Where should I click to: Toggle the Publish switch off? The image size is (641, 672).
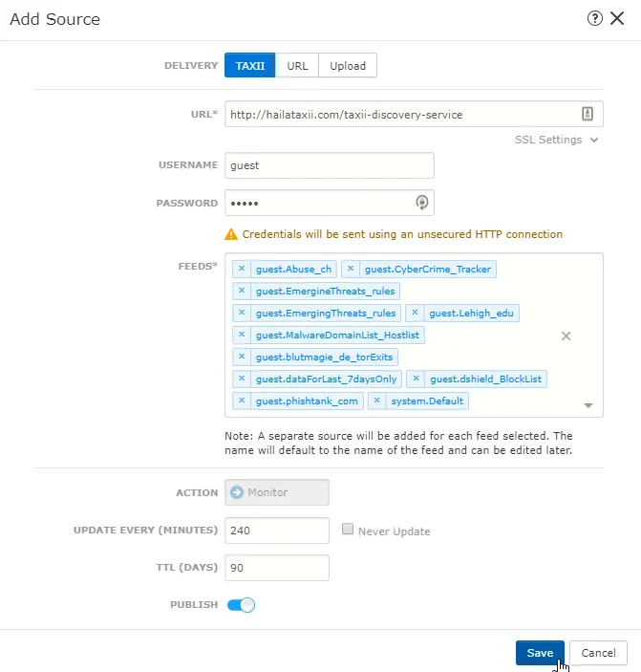coord(241,605)
